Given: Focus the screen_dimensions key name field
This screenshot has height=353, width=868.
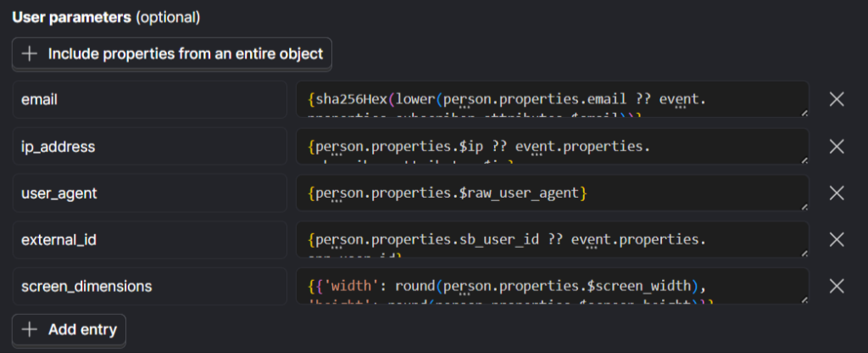Looking at the screenshot, I should (150, 286).
